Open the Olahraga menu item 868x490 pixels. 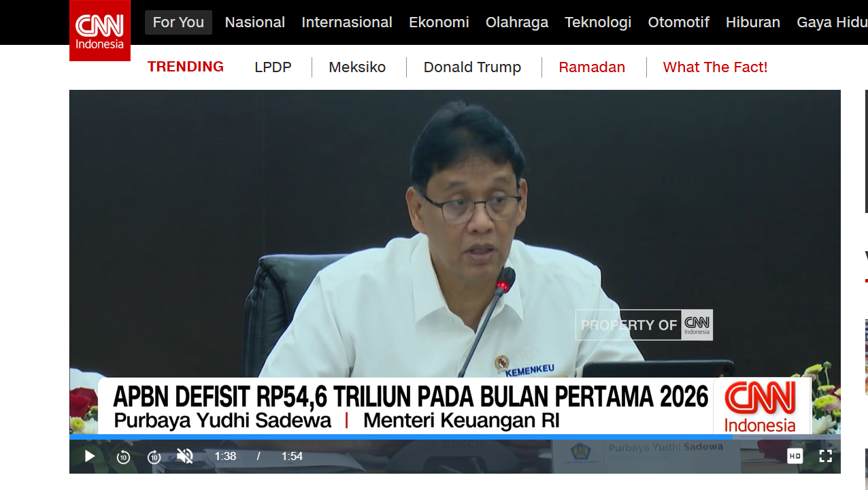tap(517, 22)
